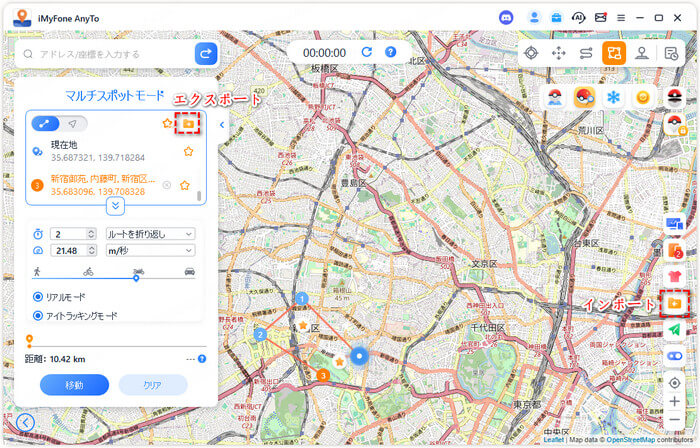Open the hamburger menu in title bar
The image size is (700, 448).
pyautogui.click(x=621, y=18)
